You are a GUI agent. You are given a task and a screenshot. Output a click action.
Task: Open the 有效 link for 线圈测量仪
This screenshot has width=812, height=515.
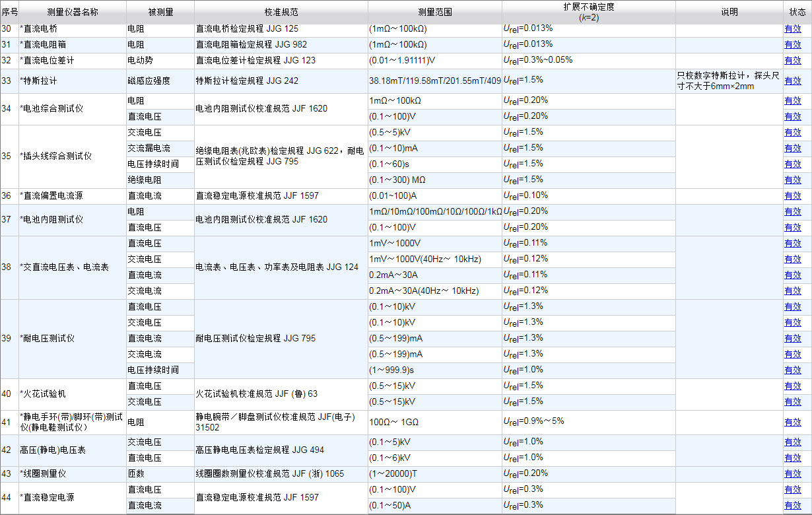tap(792, 474)
